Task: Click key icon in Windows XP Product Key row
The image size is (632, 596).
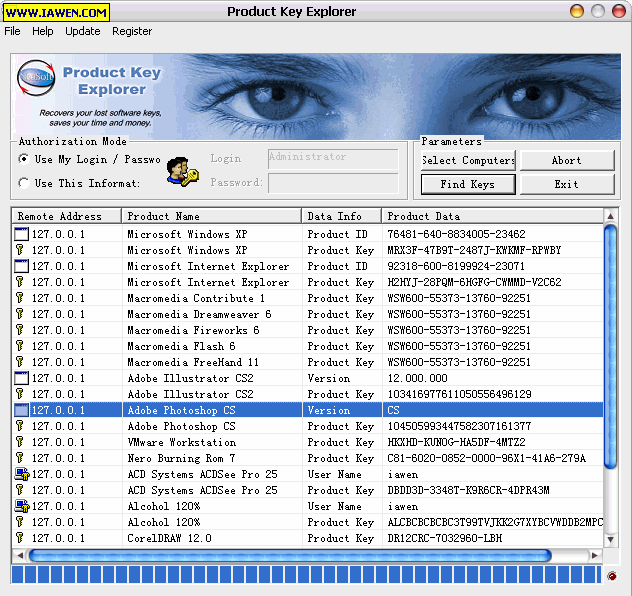Action: (19, 250)
